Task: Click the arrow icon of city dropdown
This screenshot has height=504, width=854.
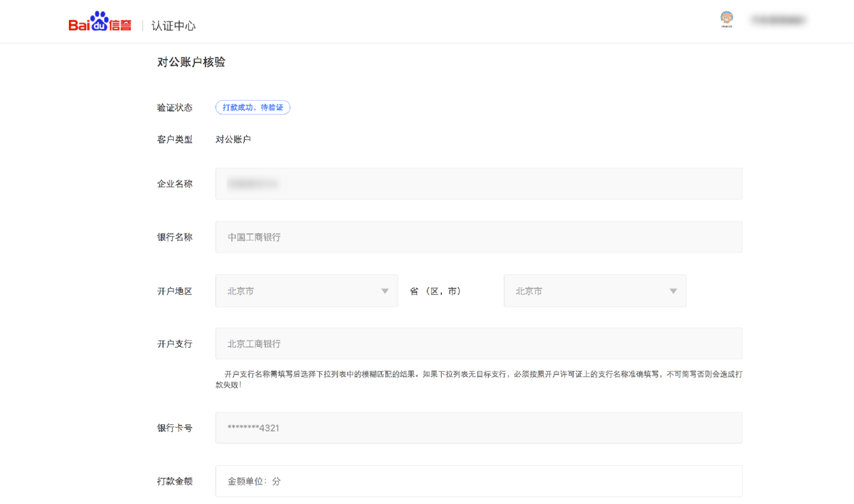Action: [x=673, y=291]
